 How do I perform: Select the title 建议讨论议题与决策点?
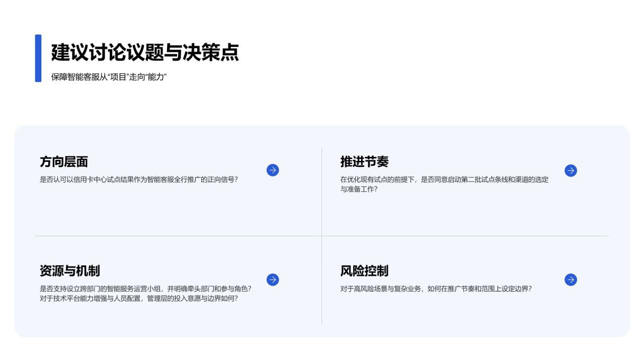145,53
